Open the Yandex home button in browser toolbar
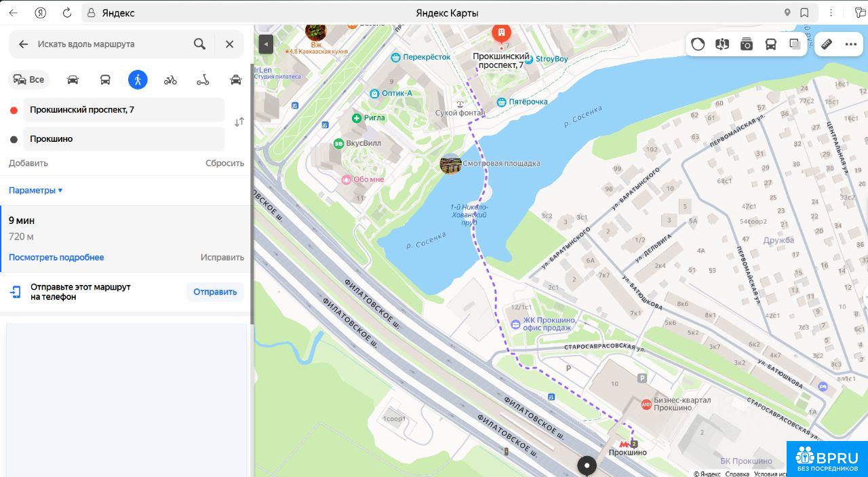This screenshot has width=868, height=477. 40,13
